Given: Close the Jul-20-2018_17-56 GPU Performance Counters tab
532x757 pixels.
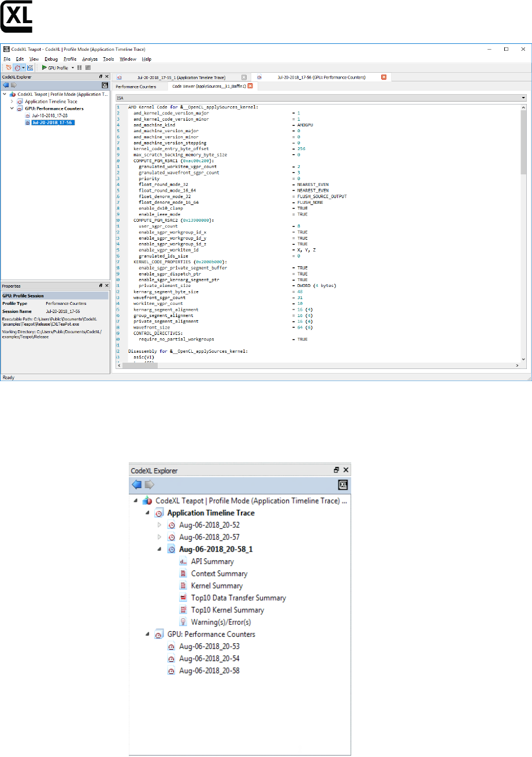Looking at the screenshot, I should pyautogui.click(x=384, y=77).
